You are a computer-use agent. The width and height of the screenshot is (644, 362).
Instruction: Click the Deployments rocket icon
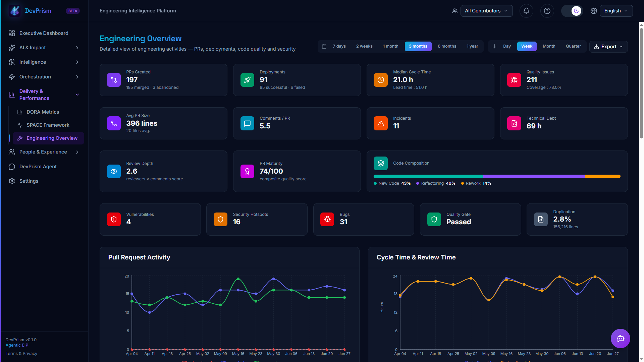247,80
